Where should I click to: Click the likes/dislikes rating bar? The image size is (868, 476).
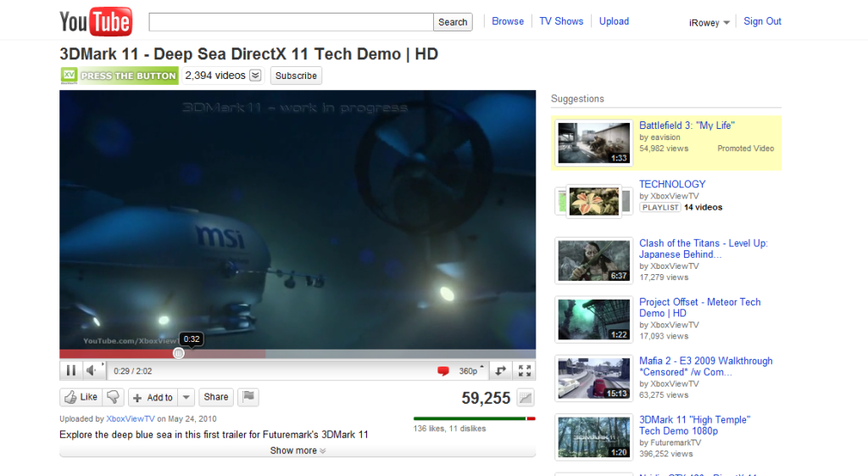474,418
